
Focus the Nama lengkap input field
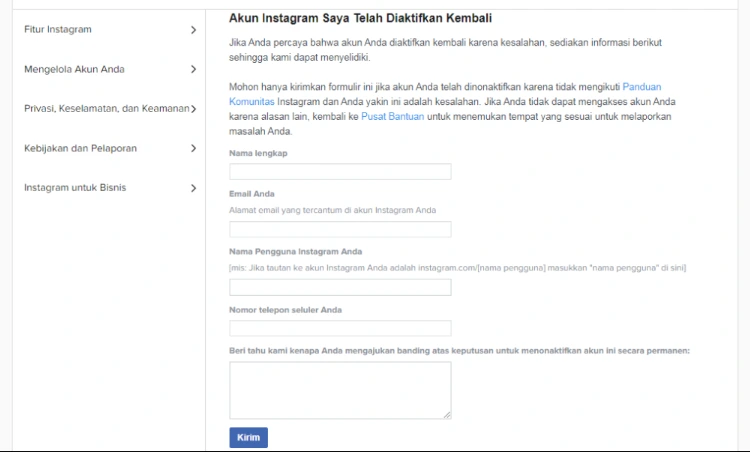click(340, 172)
